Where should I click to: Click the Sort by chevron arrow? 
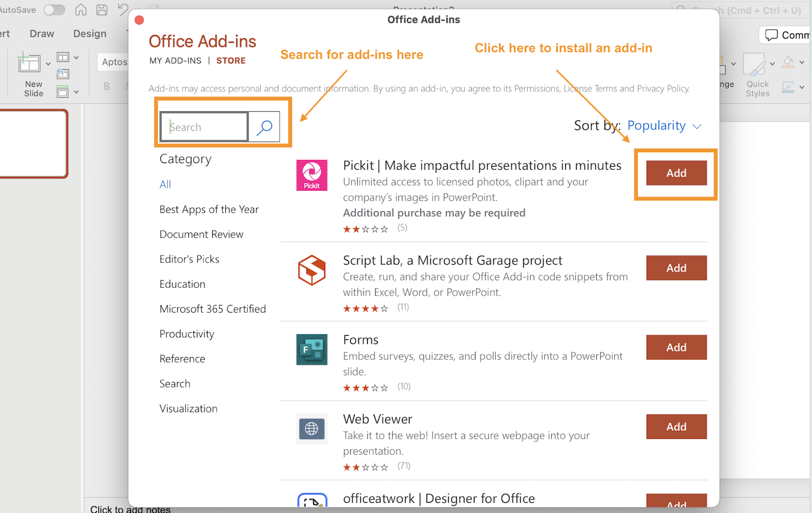click(x=697, y=126)
